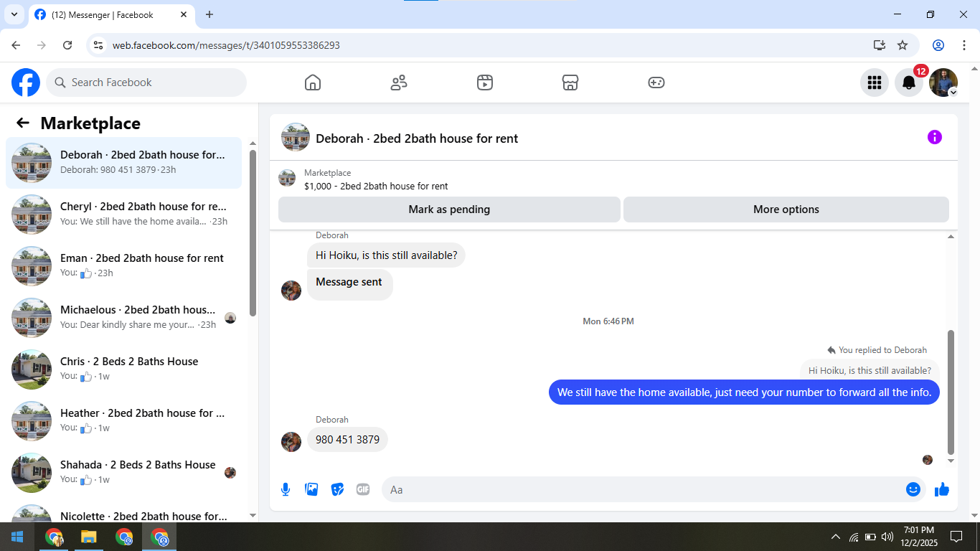This screenshot has height=551, width=980.
Task: Click the chat pane scrollbar thumb
Action: tap(951, 392)
